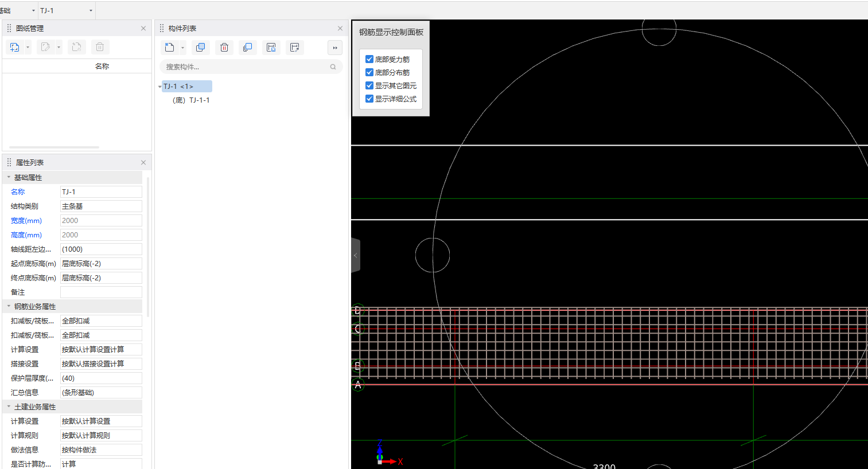This screenshot has height=469, width=868.
Task: Click the 计算规则 value 按默认计算规则
Action: (x=101, y=435)
